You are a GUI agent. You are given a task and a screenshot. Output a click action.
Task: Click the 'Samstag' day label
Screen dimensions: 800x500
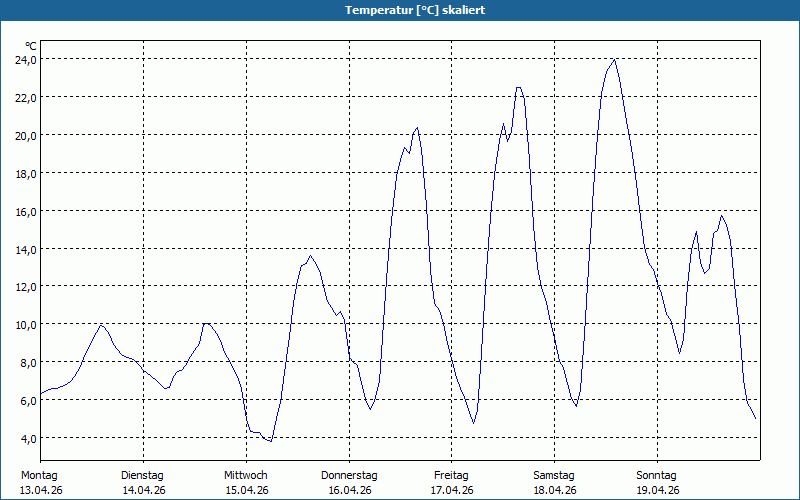(x=554, y=475)
